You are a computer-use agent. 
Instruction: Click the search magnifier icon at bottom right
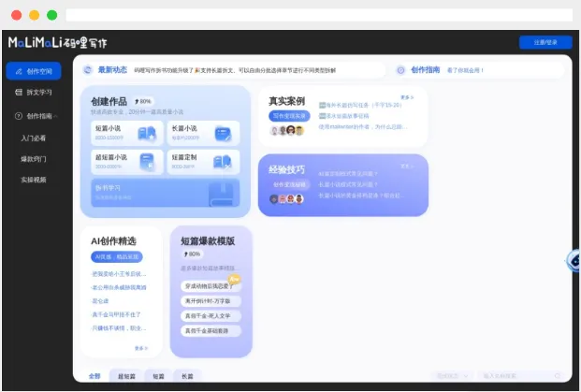coord(558,376)
